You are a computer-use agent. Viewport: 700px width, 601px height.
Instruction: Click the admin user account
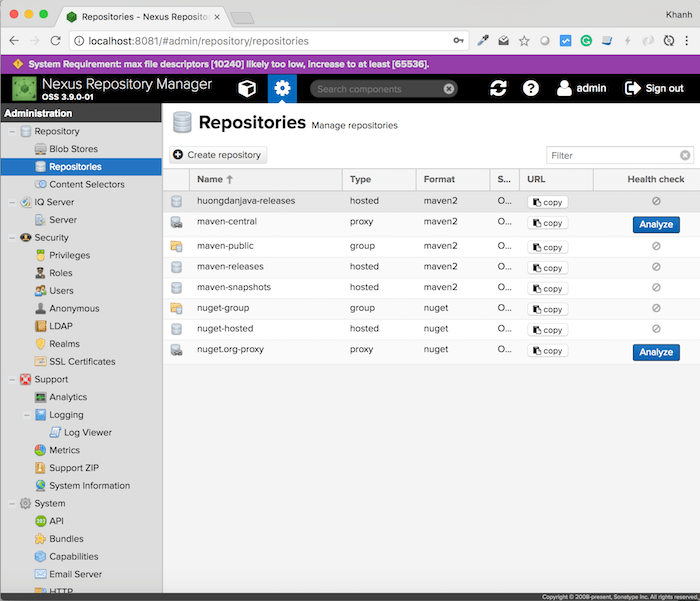[x=581, y=88]
